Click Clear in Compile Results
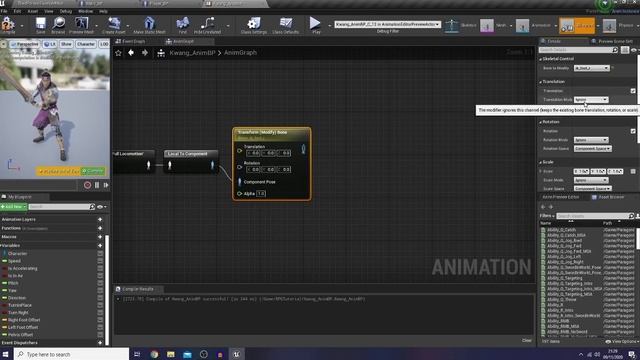 pyautogui.click(x=527, y=340)
